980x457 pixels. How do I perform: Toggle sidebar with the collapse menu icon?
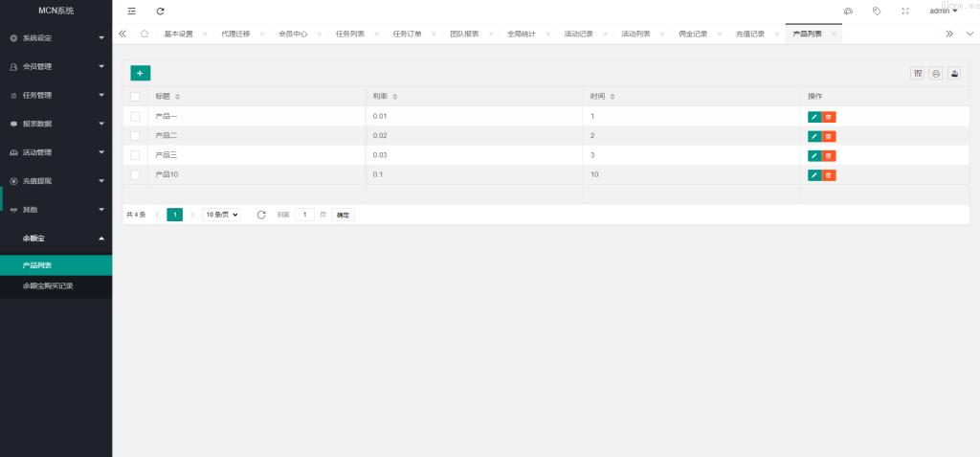(132, 11)
